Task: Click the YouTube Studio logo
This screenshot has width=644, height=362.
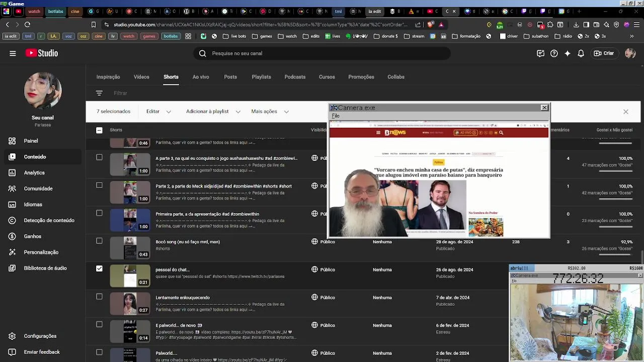Action: (x=42, y=53)
